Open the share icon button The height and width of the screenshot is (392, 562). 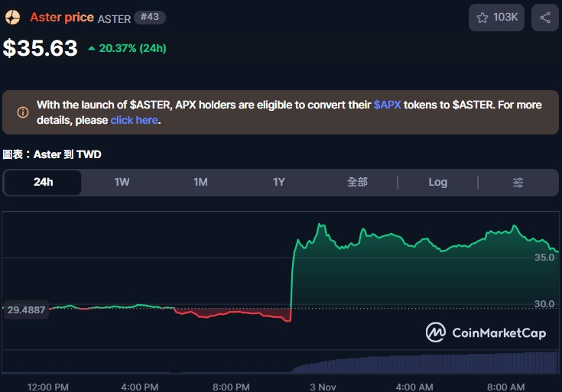[544, 18]
